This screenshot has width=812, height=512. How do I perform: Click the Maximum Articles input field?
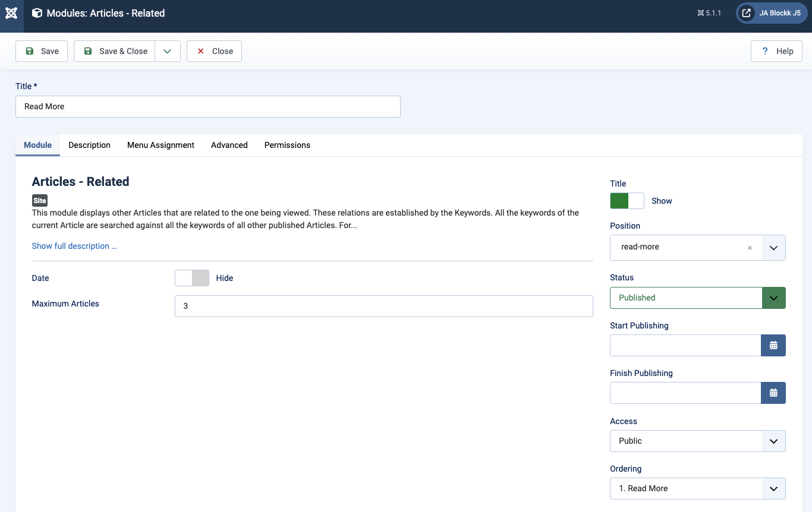point(383,306)
